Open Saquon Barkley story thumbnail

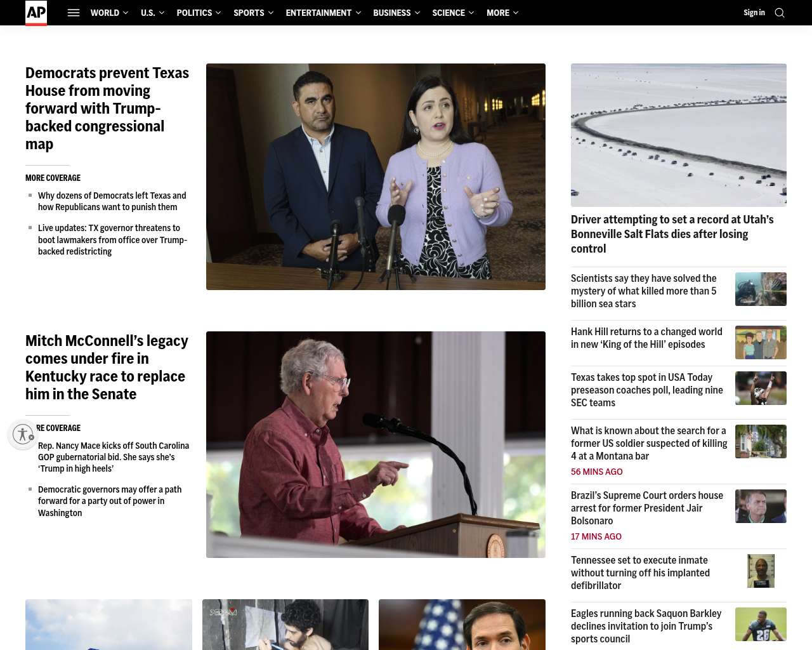point(761,624)
